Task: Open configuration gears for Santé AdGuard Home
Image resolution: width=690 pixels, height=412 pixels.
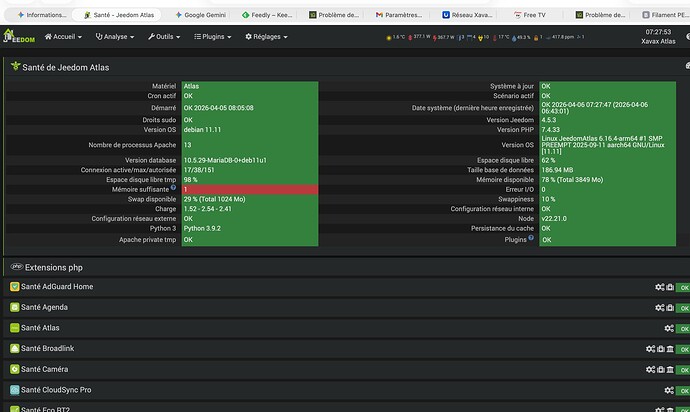Action: (x=660, y=287)
